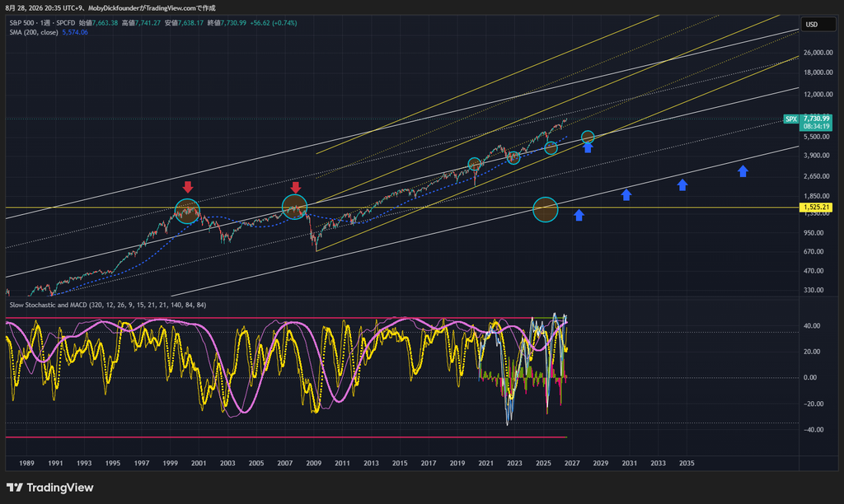The image size is (844, 504).
Task: Click the SMA value 5,574.06
Action: (75, 32)
